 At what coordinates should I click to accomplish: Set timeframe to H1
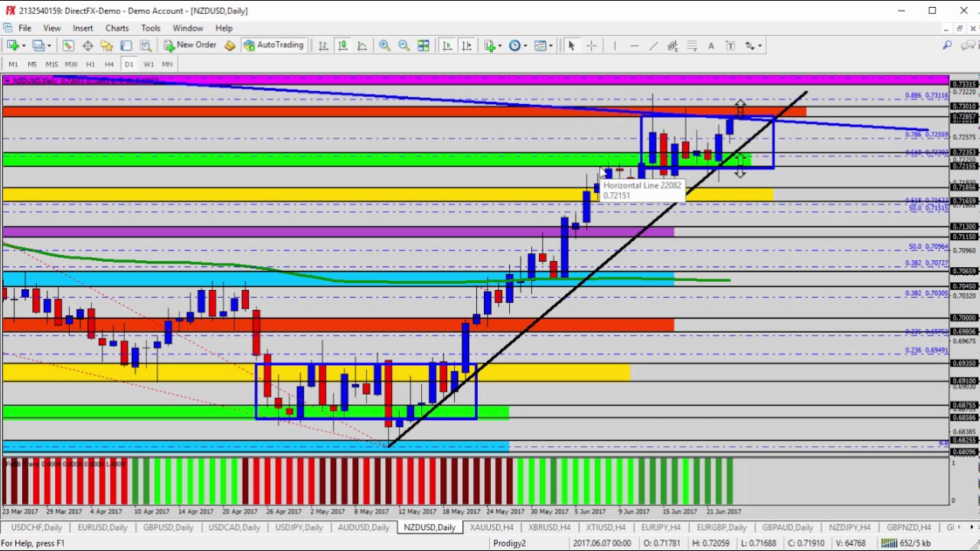(x=90, y=64)
